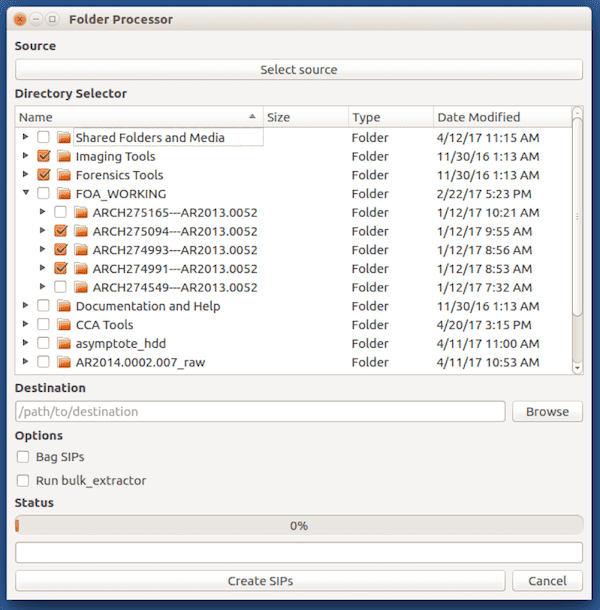Collapse the FOA_WORKING folder tree
The image size is (600, 610).
pyautogui.click(x=26, y=192)
